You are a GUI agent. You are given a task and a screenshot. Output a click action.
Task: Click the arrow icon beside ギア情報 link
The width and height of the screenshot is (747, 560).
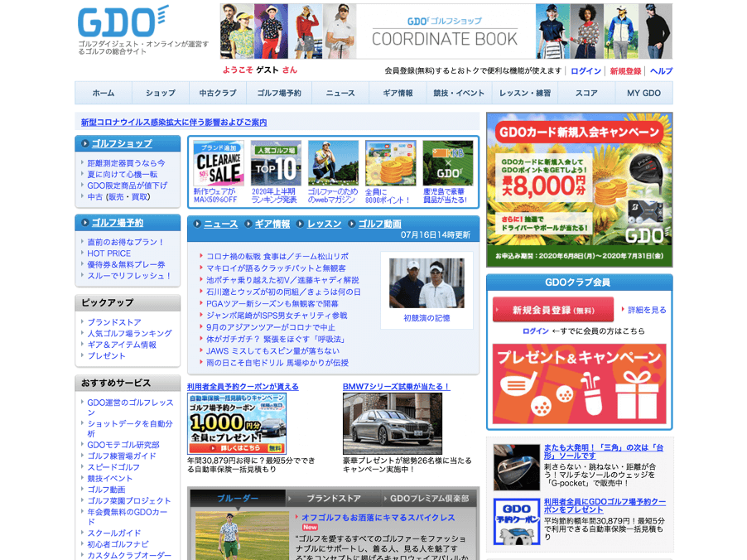point(248,224)
